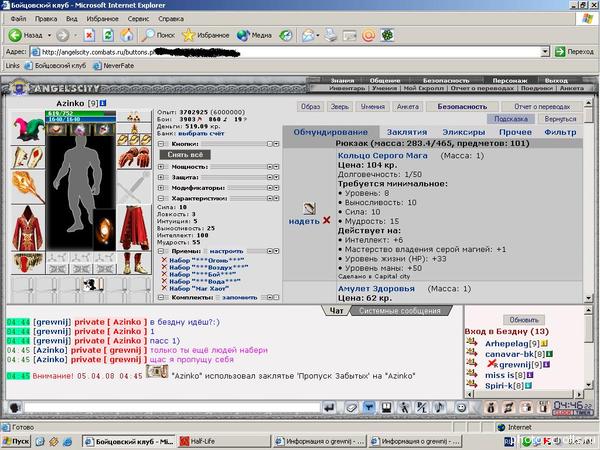Screen dimensions: 600x450
Task: Click the red robe armor slot
Action: click(28, 228)
